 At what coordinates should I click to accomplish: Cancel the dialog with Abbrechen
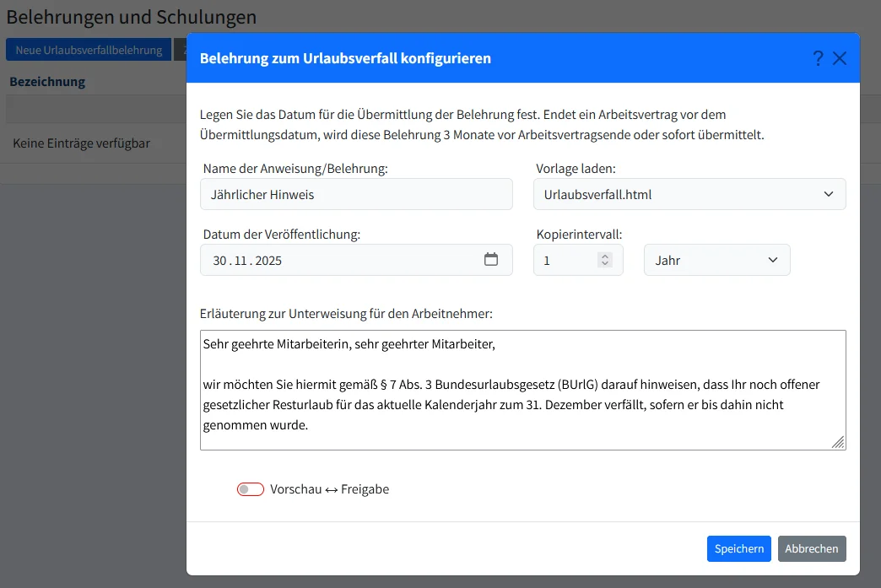(811, 548)
